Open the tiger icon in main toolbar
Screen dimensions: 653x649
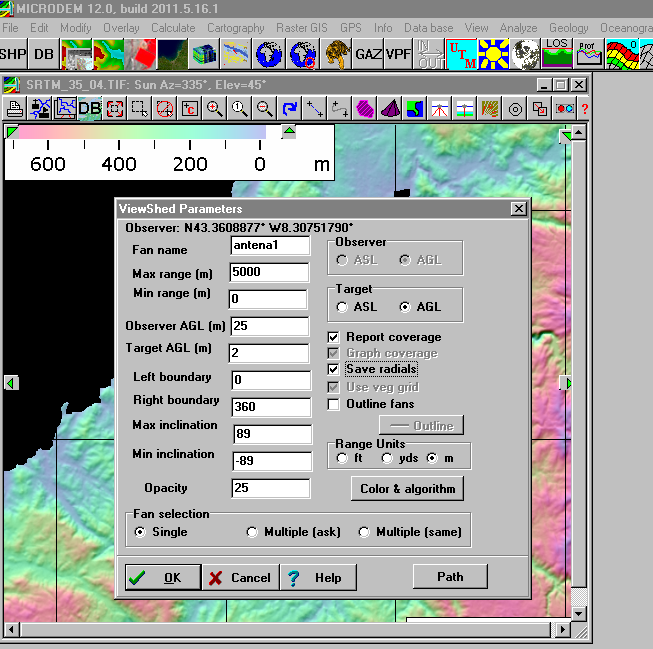(x=336, y=54)
